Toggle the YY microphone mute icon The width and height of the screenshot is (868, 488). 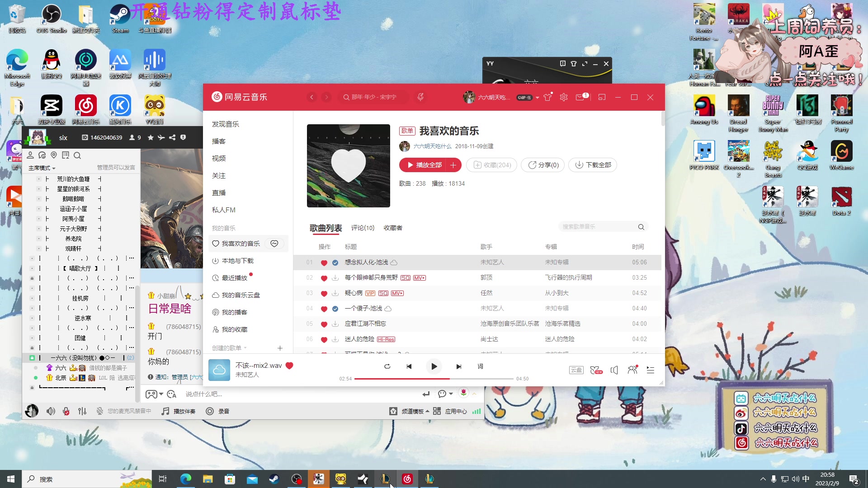click(x=66, y=411)
